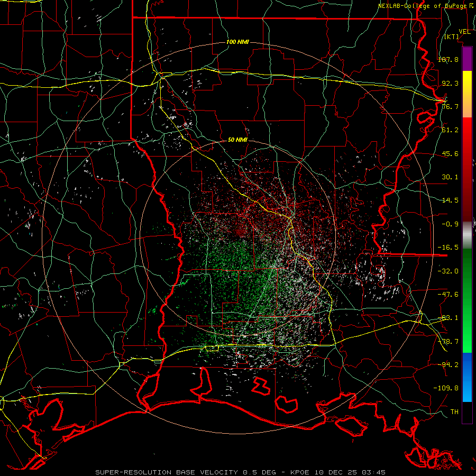This screenshot has width=476, height=476.
Task: Select the 92.3 velocity scale value
Action: (x=450, y=83)
